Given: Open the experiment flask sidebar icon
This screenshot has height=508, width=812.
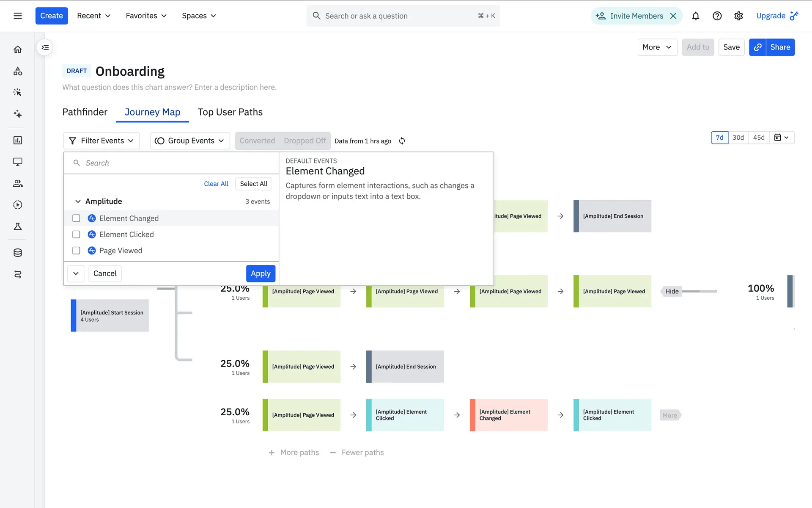Looking at the screenshot, I should [x=18, y=226].
